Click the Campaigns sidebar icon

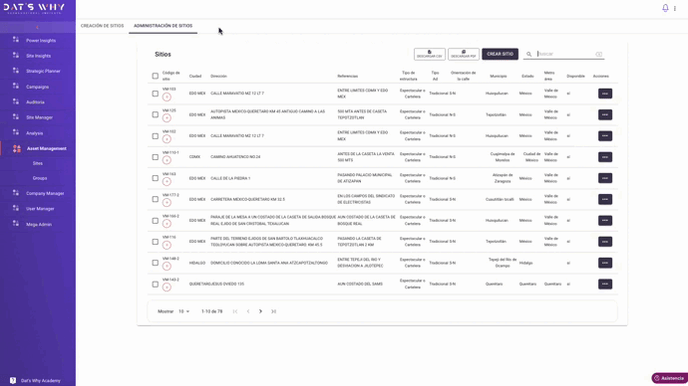tap(16, 86)
